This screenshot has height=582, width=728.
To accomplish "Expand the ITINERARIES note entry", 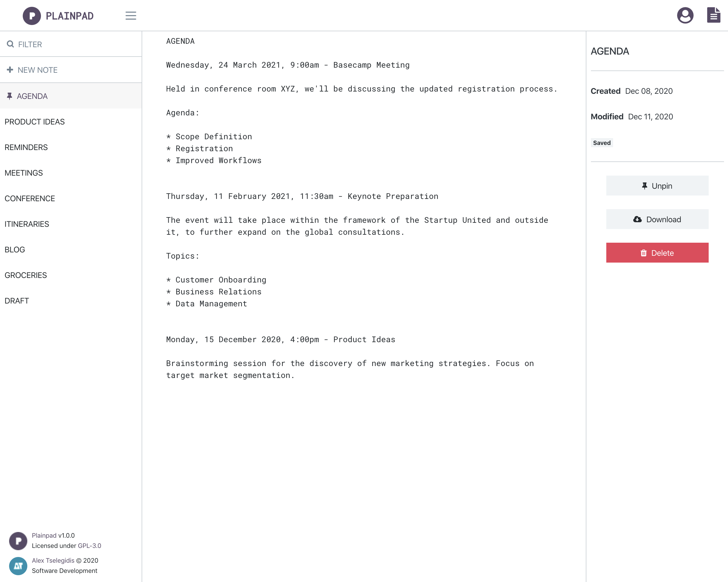I will [x=26, y=224].
